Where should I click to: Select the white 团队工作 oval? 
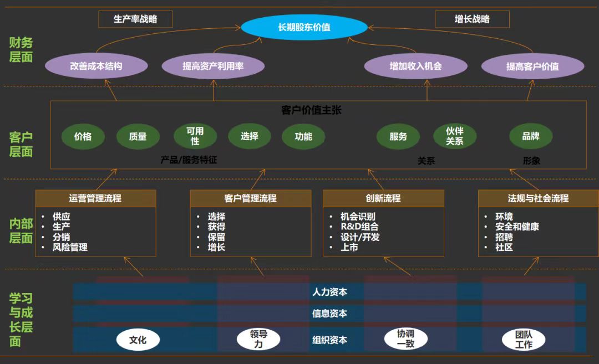(524, 340)
